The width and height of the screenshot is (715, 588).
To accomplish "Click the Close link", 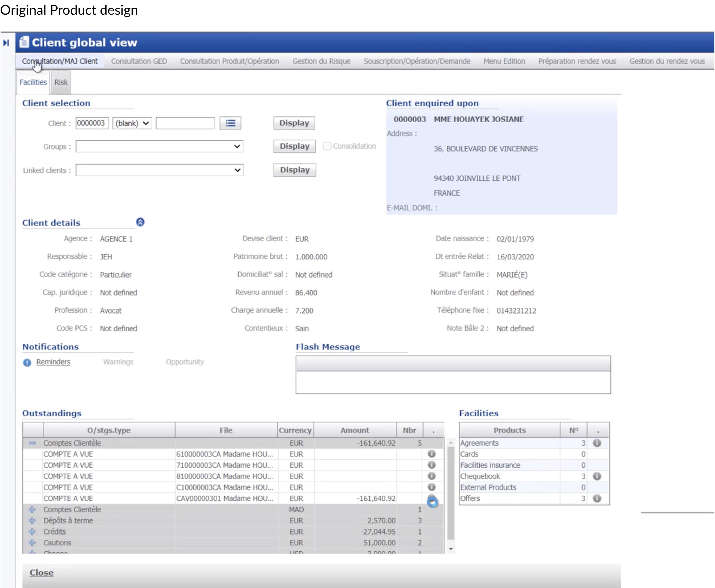I will [x=41, y=572].
